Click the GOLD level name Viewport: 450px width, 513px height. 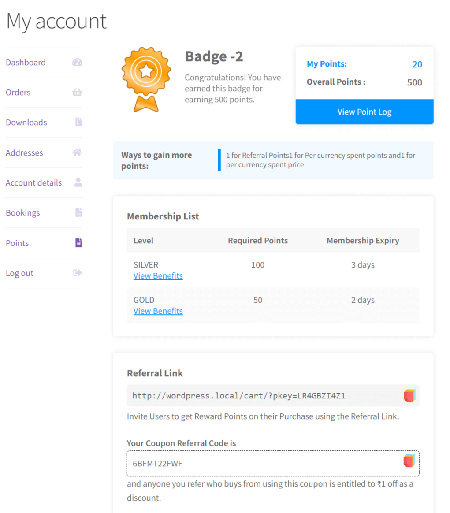pos(144,300)
